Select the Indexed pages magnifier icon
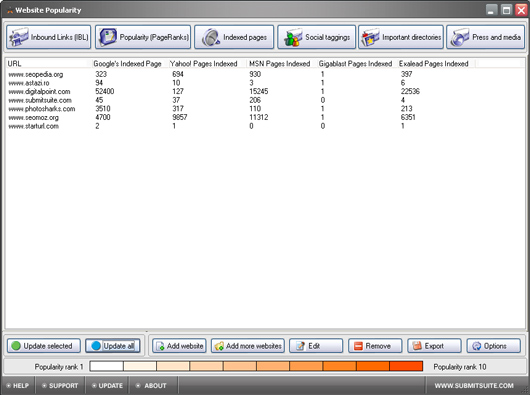This screenshot has width=530, height=395. 211,37
